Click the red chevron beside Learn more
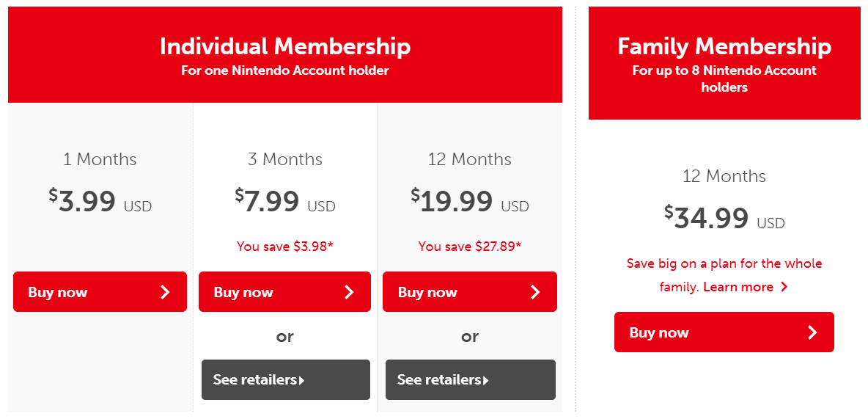868x419 pixels. click(784, 287)
